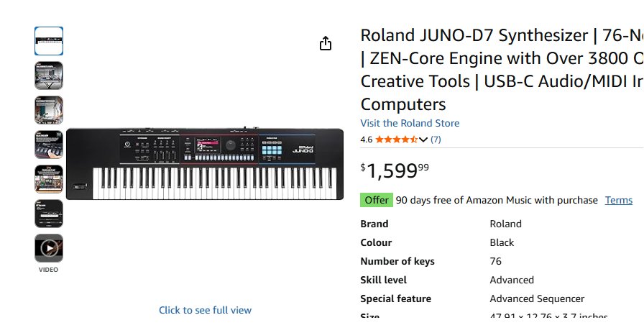Click the green Offer badge

[x=376, y=200]
